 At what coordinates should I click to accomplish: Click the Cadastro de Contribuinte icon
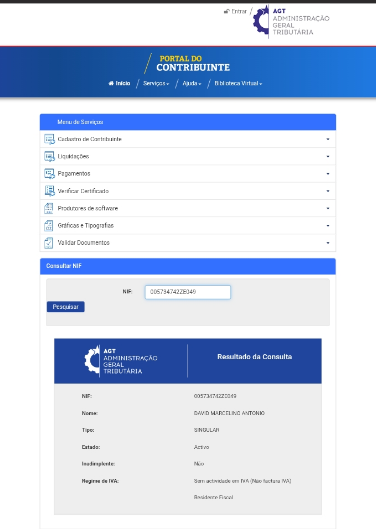[49, 139]
